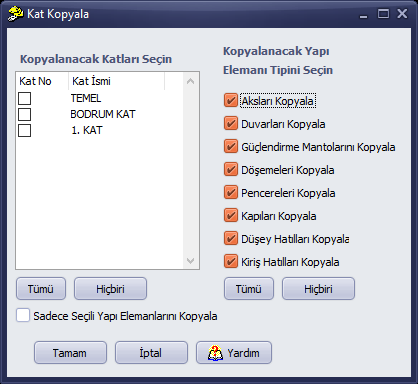418x384 pixels.
Task: Click the floor list scroll up arrow
Action: pos(191,81)
